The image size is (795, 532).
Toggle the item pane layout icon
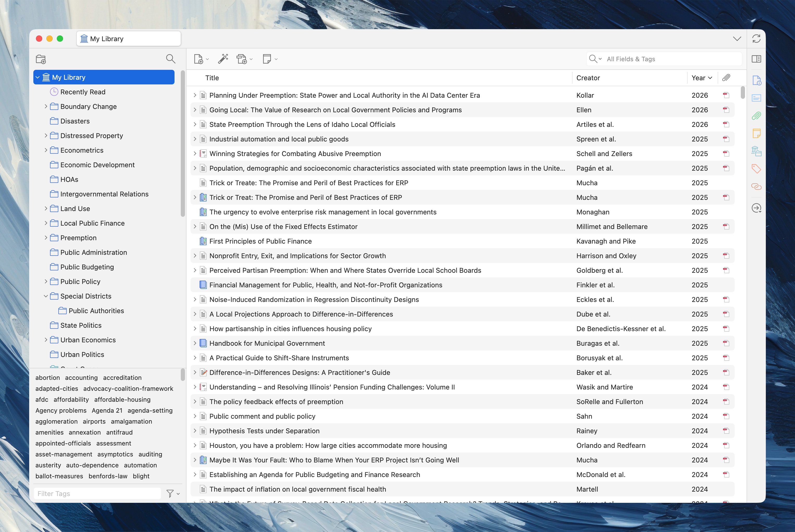click(756, 59)
